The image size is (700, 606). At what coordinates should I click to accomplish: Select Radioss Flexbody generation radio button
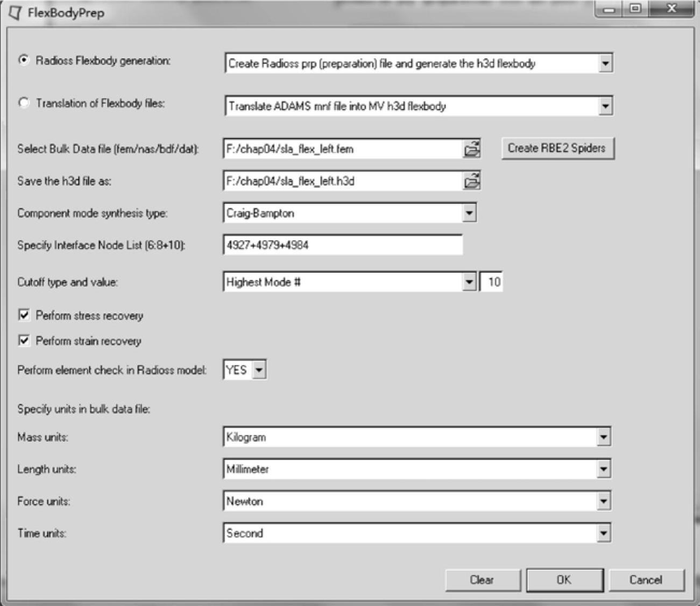tap(24, 60)
